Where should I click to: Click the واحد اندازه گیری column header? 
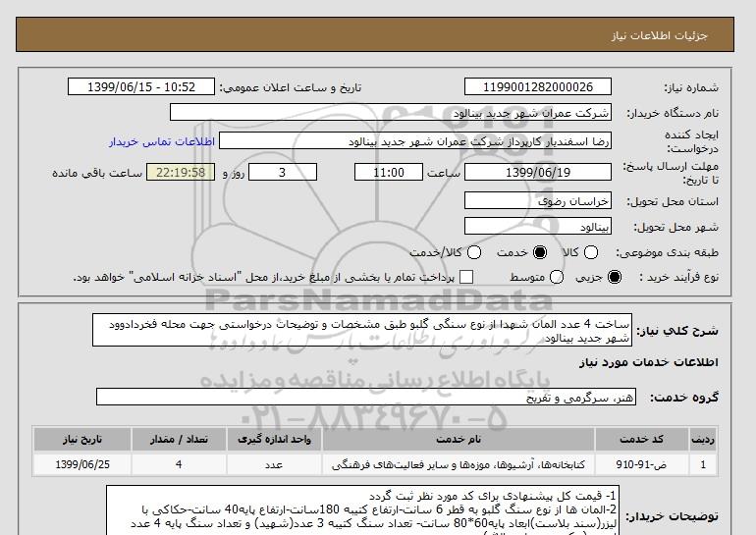(274, 439)
